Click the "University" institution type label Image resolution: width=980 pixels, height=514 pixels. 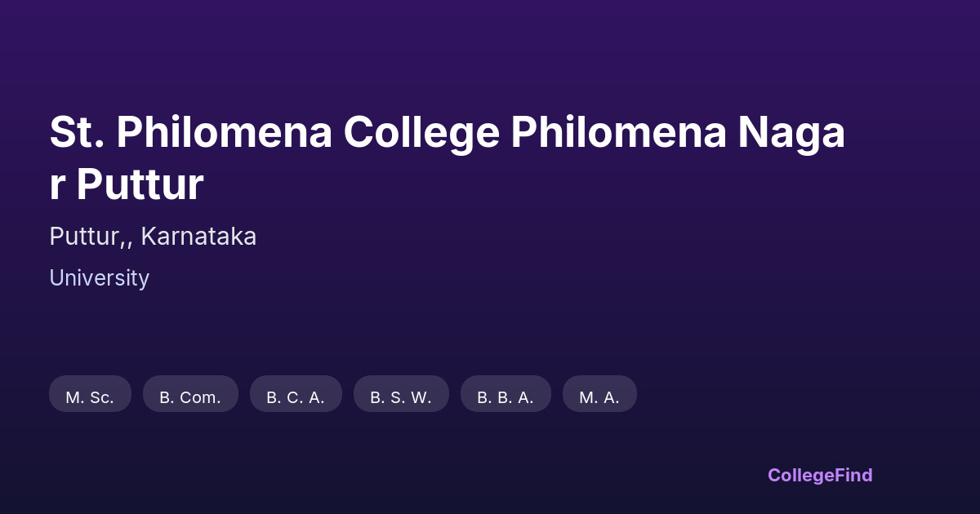click(x=99, y=278)
